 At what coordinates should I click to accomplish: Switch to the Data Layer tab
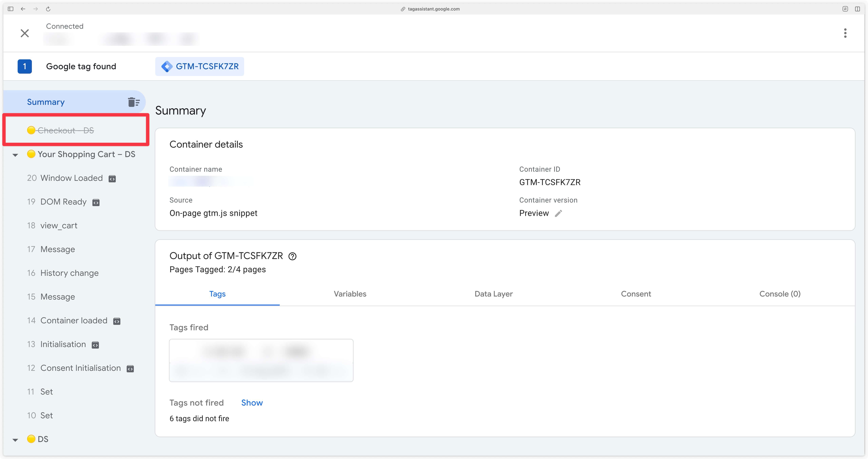(x=494, y=294)
